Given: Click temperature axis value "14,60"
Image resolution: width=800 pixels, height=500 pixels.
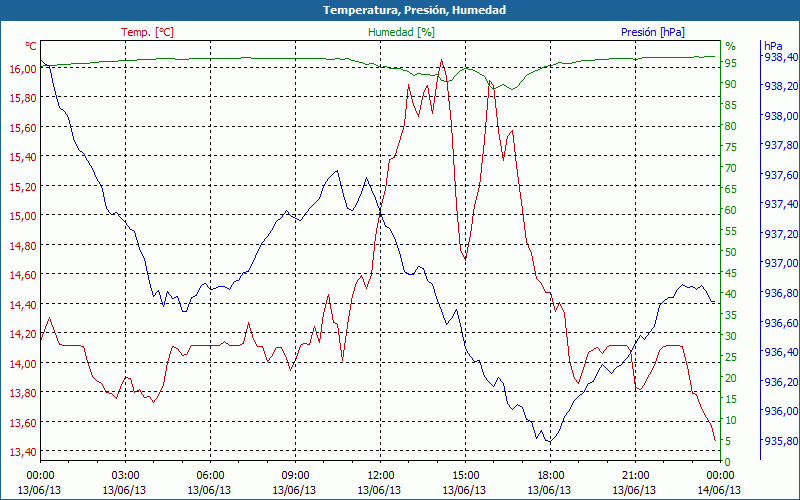Looking at the screenshot, I should coord(23,275).
